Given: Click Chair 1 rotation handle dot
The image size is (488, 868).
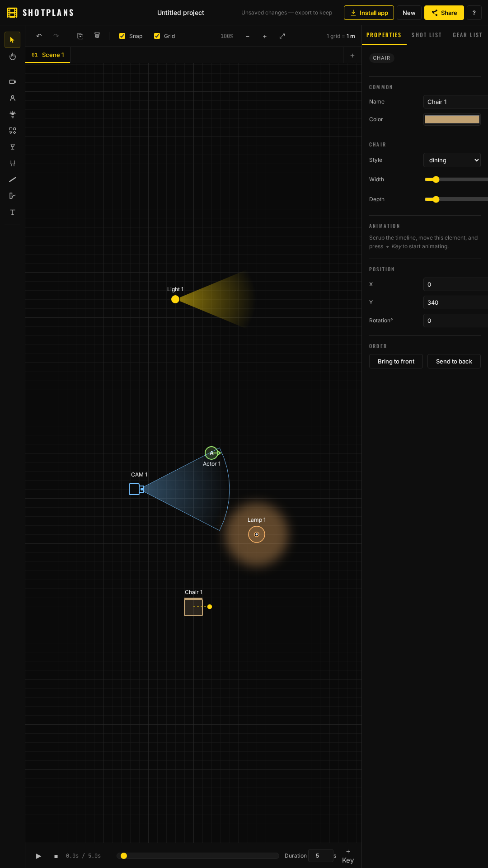Looking at the screenshot, I should (210, 607).
